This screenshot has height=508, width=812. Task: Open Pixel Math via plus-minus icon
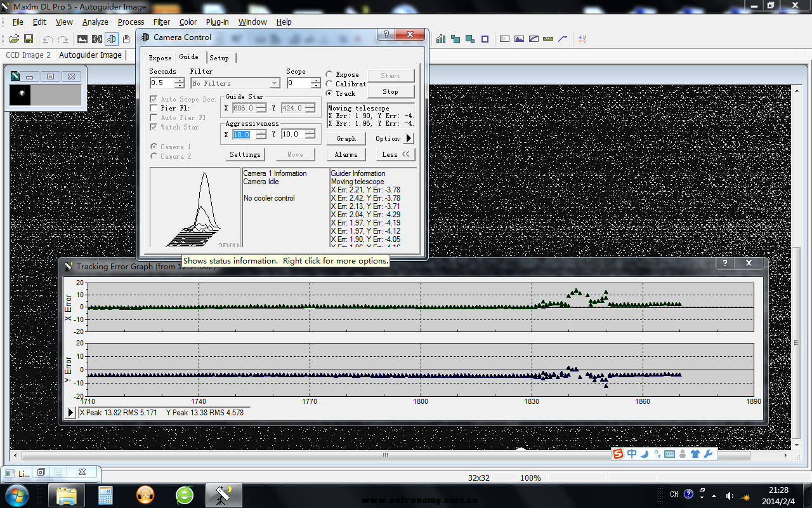tap(582, 39)
